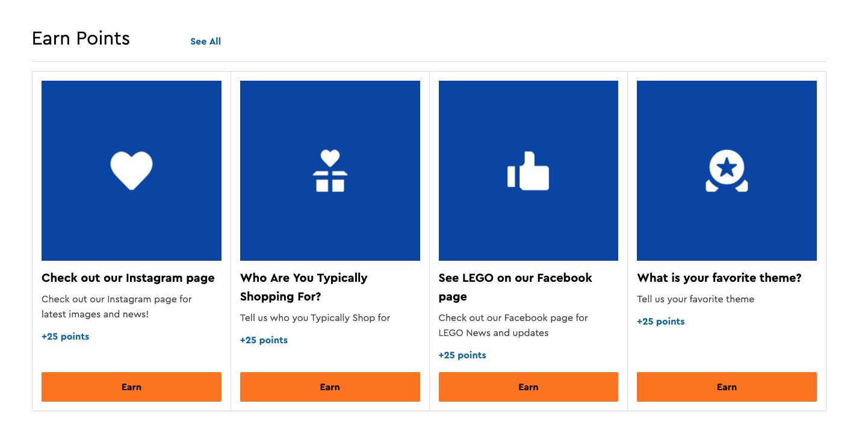Click Earn under favorite theme card

(x=727, y=387)
